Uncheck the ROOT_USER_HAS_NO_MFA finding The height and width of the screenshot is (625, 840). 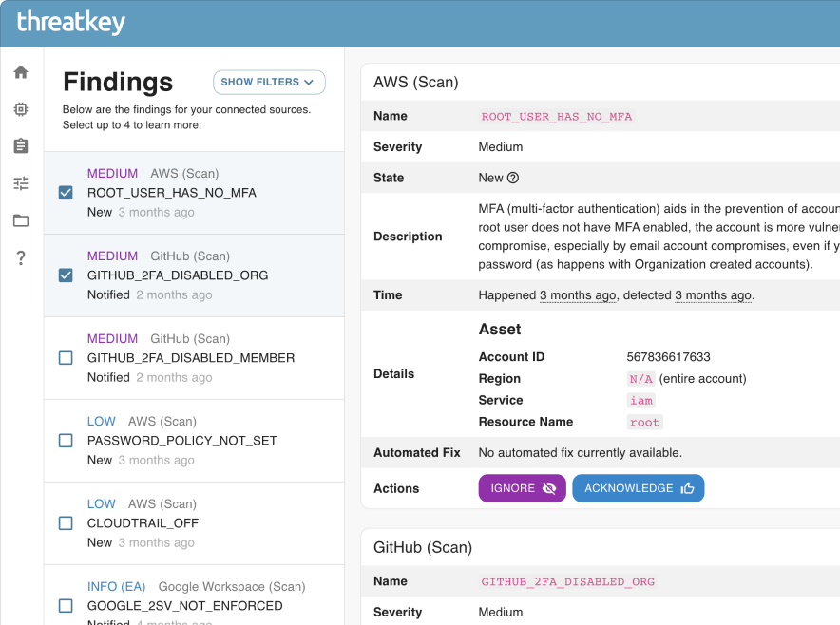pos(65,193)
